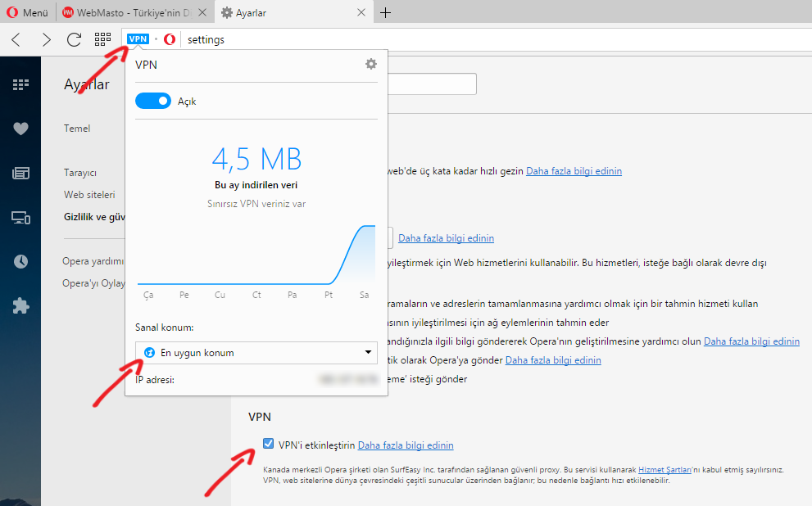Reload the current page
Viewport: 812px width, 506px height.
point(74,39)
